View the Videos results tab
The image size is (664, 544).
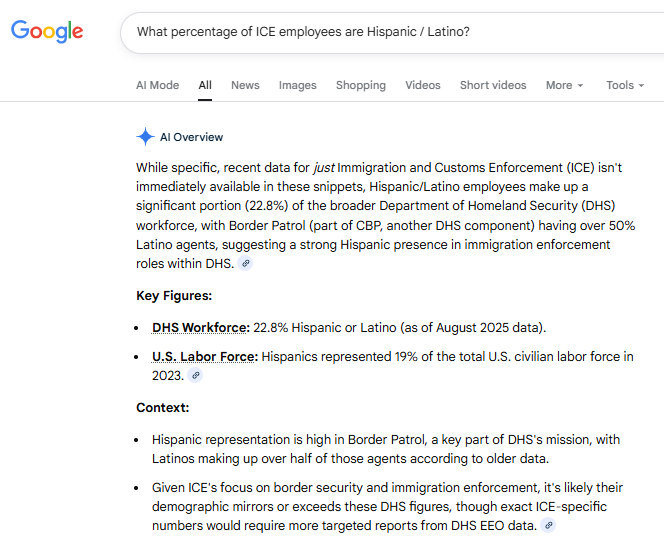(422, 85)
